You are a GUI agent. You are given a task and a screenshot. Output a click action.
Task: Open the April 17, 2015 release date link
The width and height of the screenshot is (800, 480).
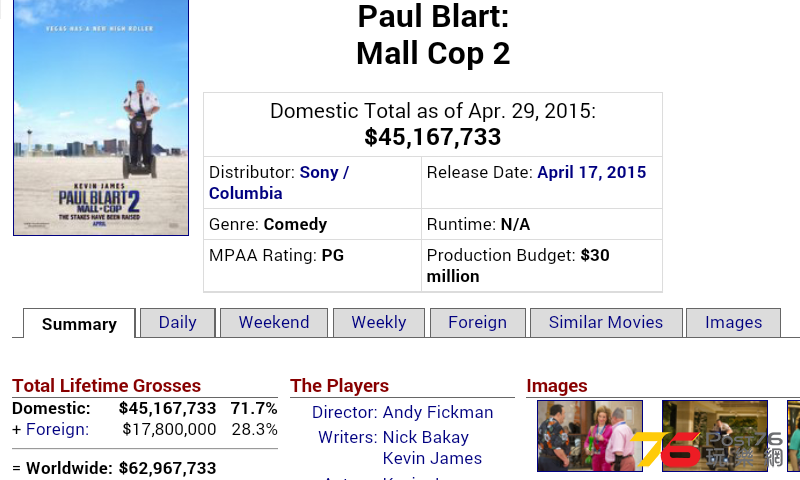coord(591,172)
